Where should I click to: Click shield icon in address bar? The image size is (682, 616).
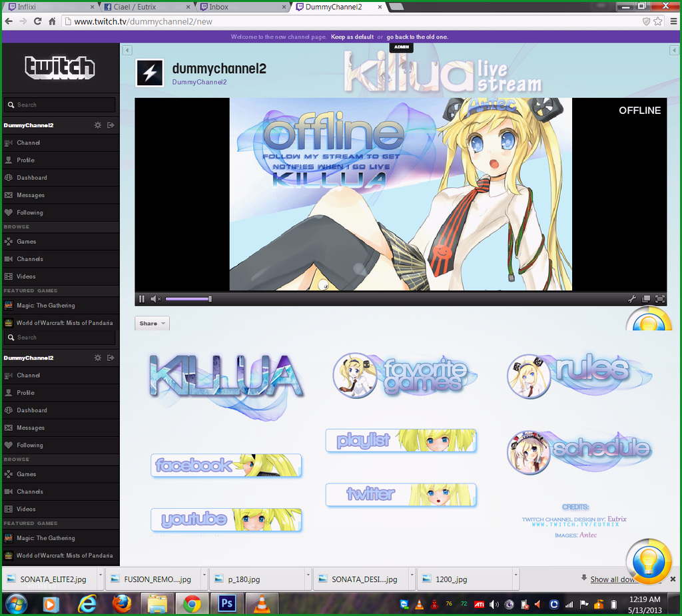(x=646, y=21)
